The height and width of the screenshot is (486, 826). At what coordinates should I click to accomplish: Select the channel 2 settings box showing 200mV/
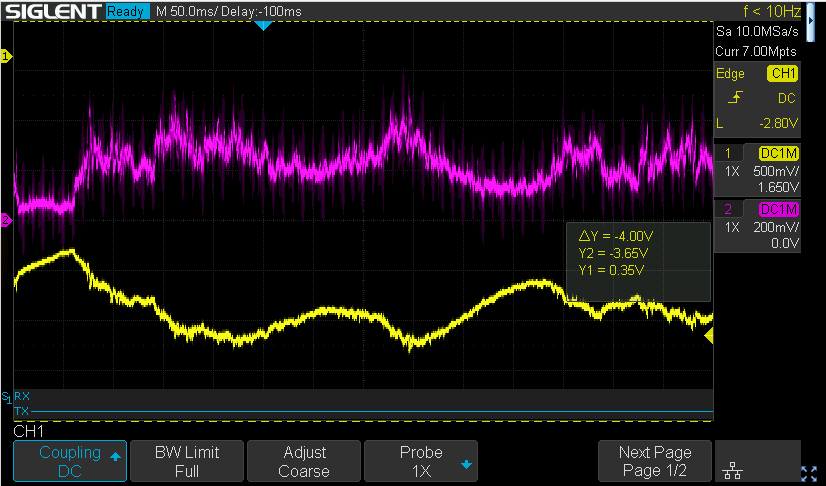[x=758, y=226]
